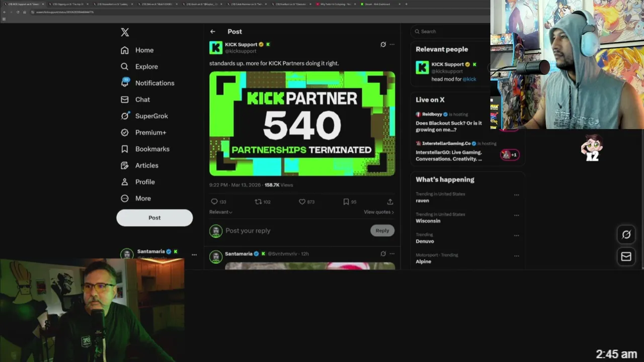Click the grey Reply button
This screenshot has width=644, height=362.
pos(382,231)
